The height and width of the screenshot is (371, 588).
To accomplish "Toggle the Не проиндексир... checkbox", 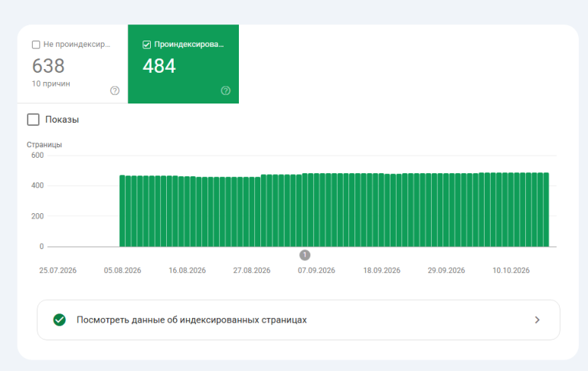I will [36, 44].
